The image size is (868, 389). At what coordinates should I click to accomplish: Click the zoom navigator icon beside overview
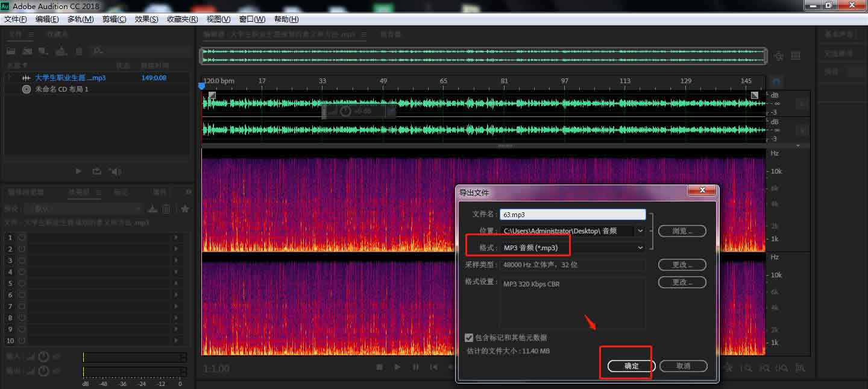pos(779,56)
